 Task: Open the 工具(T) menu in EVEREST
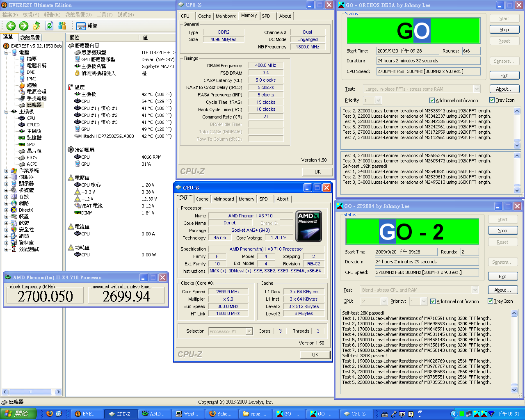[x=104, y=15]
